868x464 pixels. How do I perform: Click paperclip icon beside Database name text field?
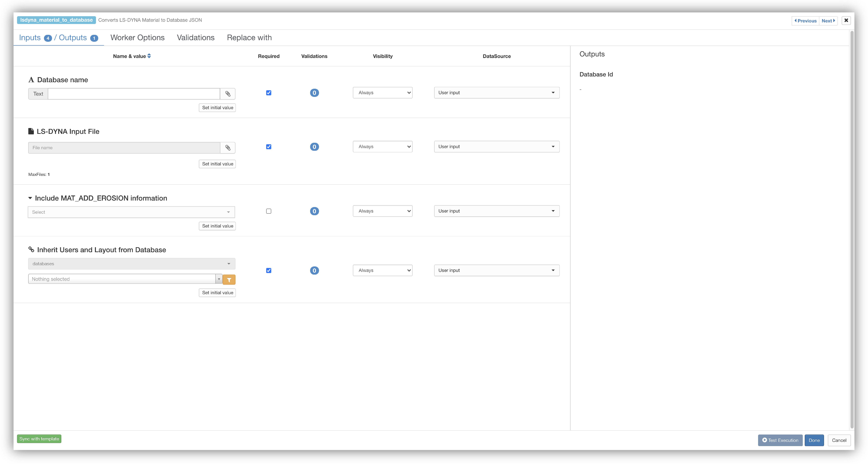click(x=228, y=94)
